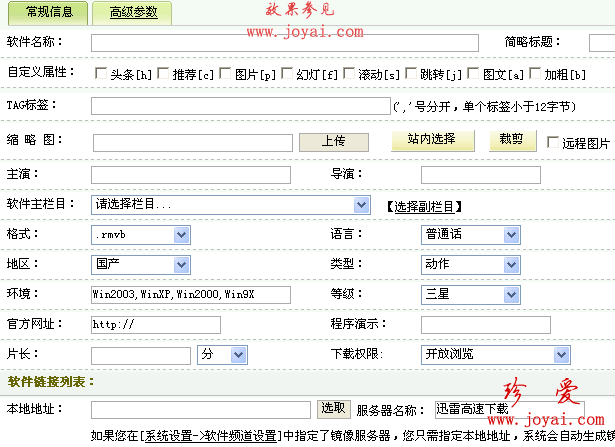615x447 pixels.
Task: Open the 语言 普通话 dropdown
Action: pyautogui.click(x=471, y=235)
